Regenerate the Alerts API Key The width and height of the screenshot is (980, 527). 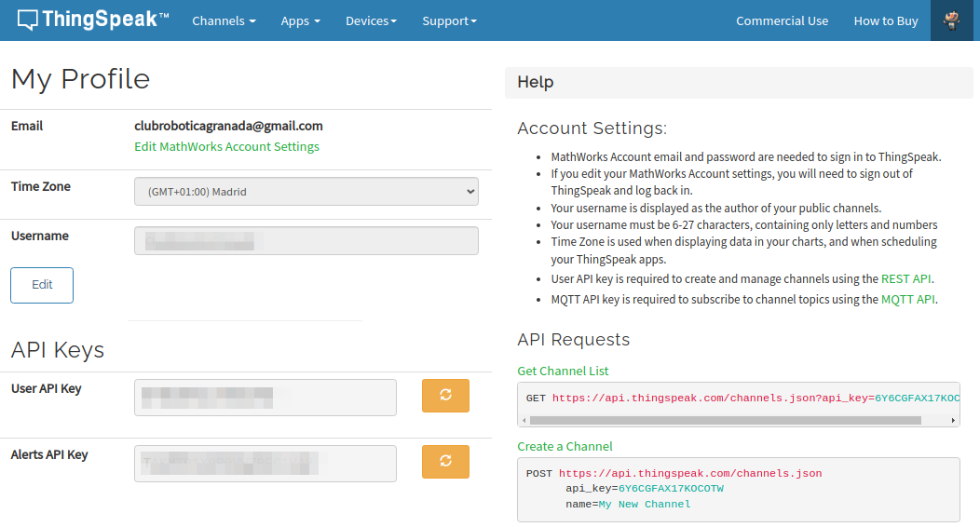point(445,462)
